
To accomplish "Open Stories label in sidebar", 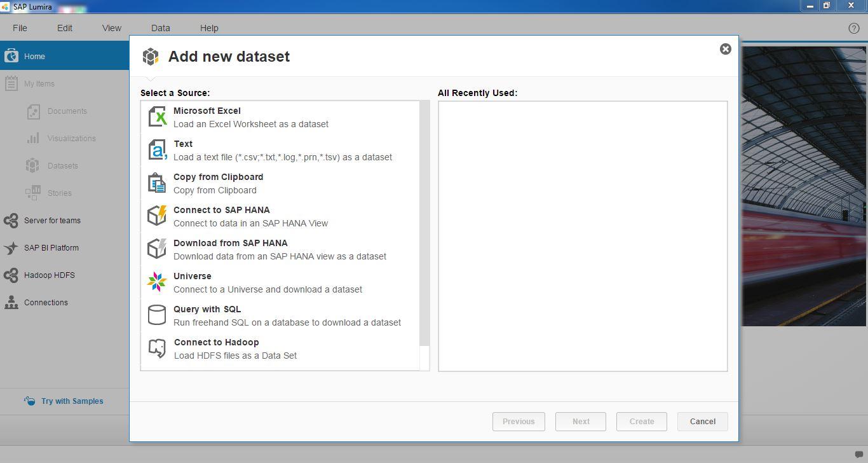I will point(60,193).
